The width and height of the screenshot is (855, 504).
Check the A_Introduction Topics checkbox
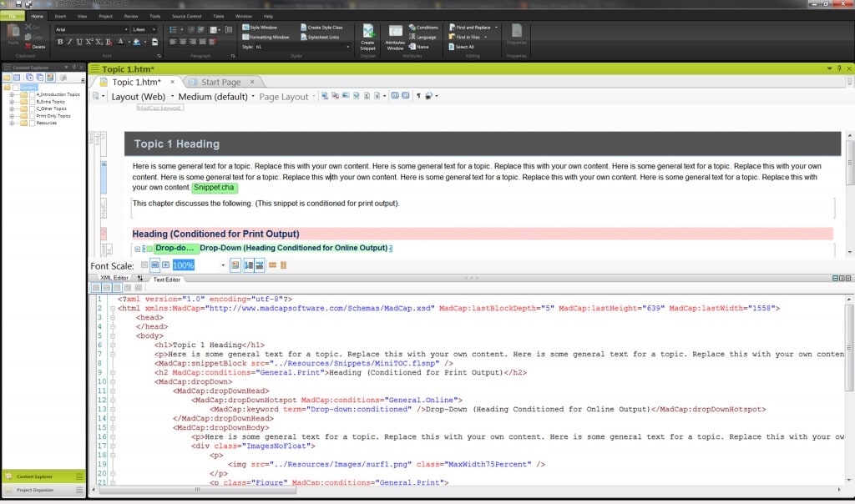pyautogui.click(x=33, y=95)
